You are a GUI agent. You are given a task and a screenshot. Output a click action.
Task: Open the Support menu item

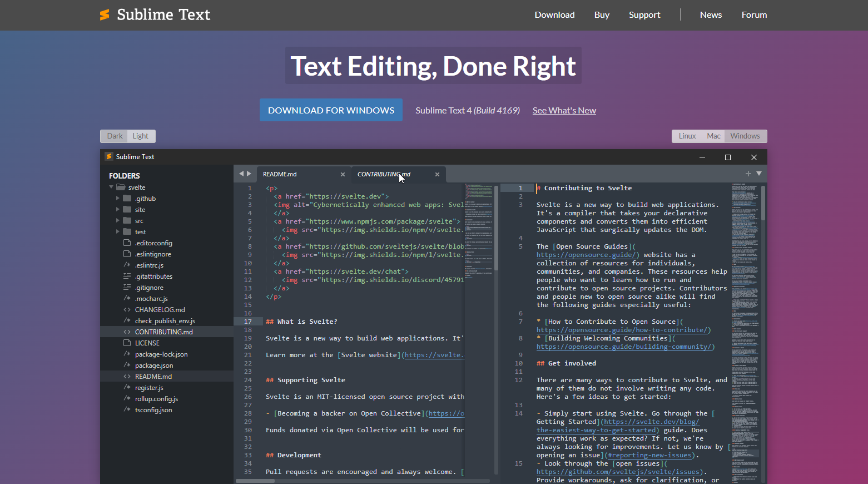click(644, 15)
